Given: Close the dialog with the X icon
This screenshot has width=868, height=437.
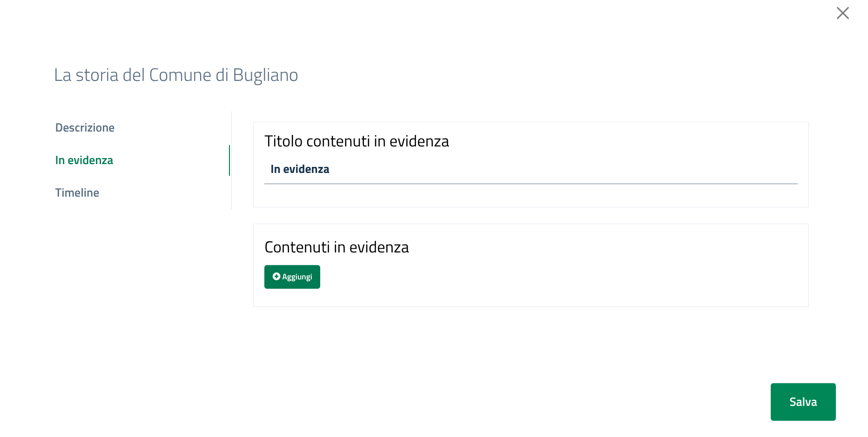Looking at the screenshot, I should coord(842,13).
